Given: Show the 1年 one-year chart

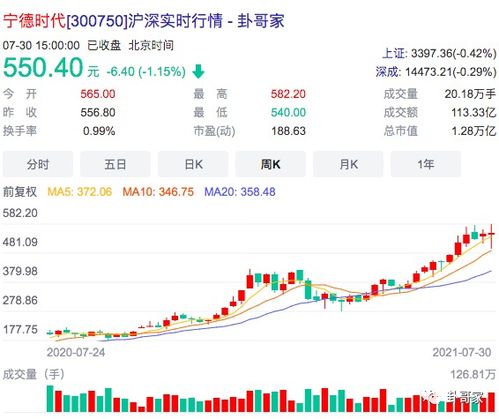Looking at the screenshot, I should 426,164.
